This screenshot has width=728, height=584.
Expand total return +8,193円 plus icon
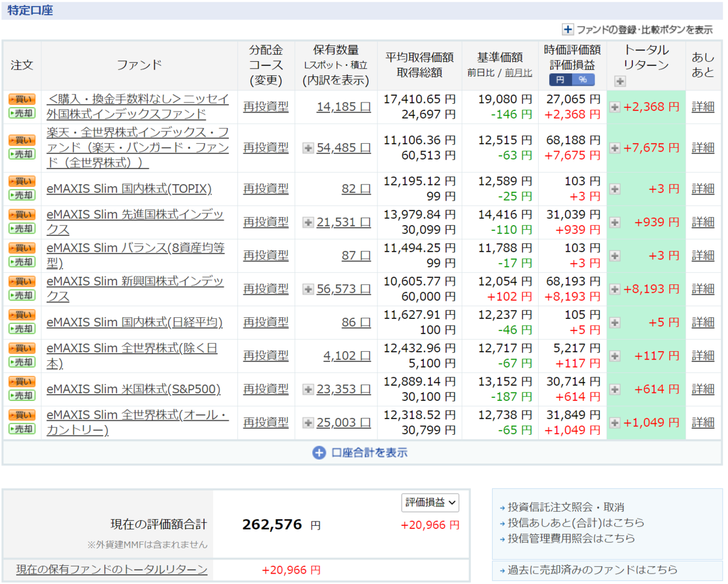pos(615,289)
